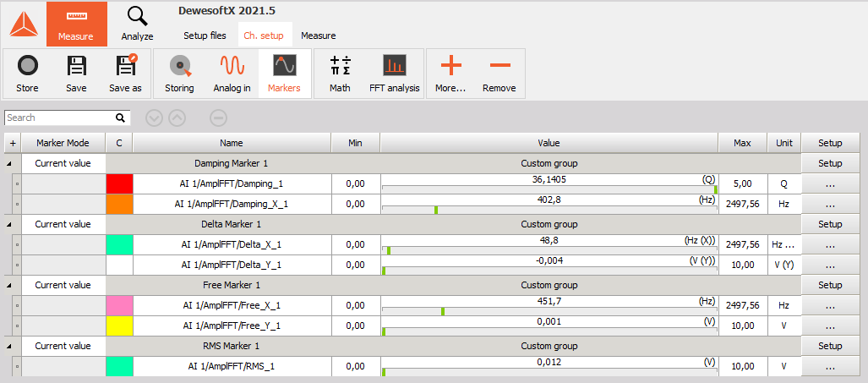Open Save as dialog

click(x=126, y=73)
